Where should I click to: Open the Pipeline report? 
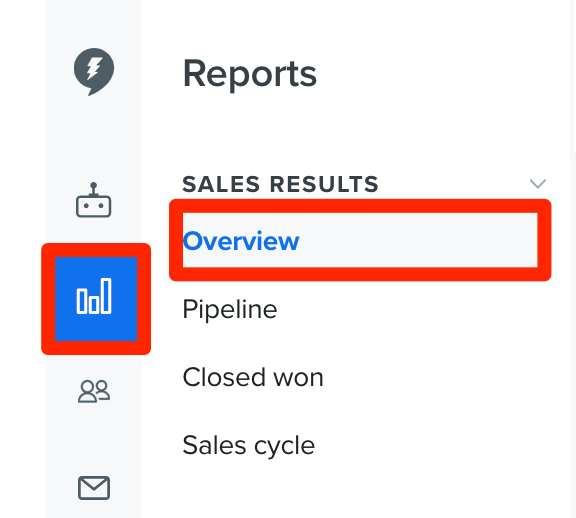pos(230,309)
